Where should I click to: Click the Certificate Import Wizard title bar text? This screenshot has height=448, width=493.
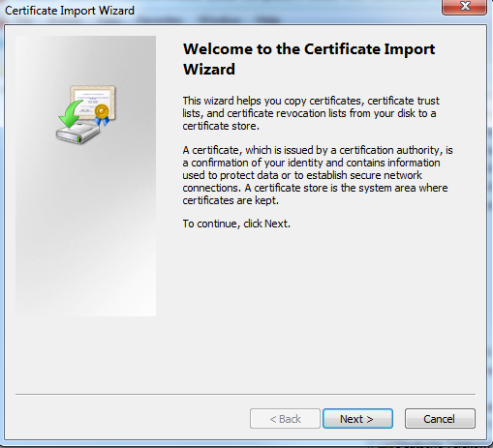pyautogui.click(x=70, y=11)
